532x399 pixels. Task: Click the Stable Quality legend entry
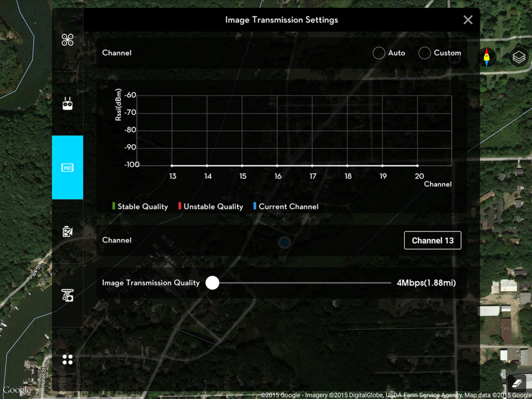[140, 207]
